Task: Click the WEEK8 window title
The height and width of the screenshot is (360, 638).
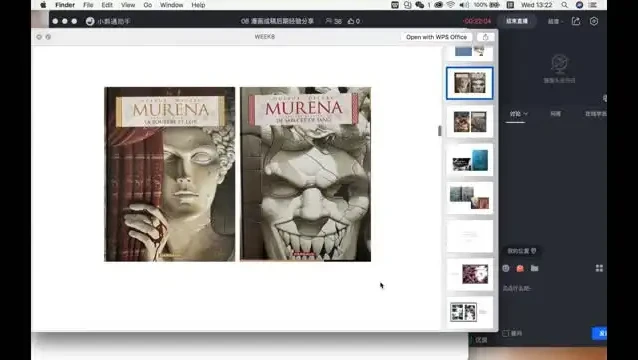Action: pos(264,37)
